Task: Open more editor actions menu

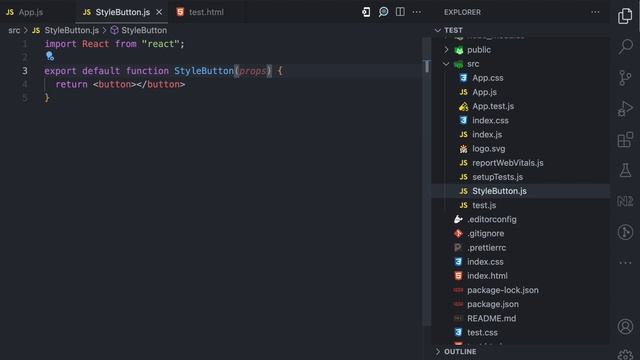Action: [416, 12]
